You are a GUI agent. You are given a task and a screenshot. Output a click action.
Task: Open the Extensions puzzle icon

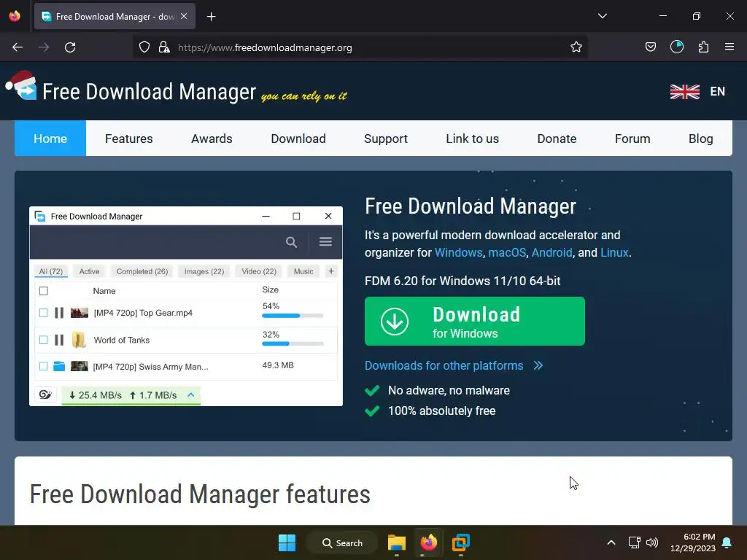click(x=703, y=47)
